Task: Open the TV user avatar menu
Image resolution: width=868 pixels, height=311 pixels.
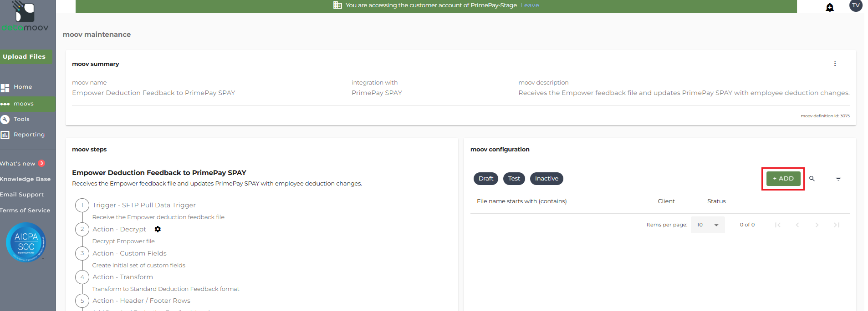Action: (856, 5)
